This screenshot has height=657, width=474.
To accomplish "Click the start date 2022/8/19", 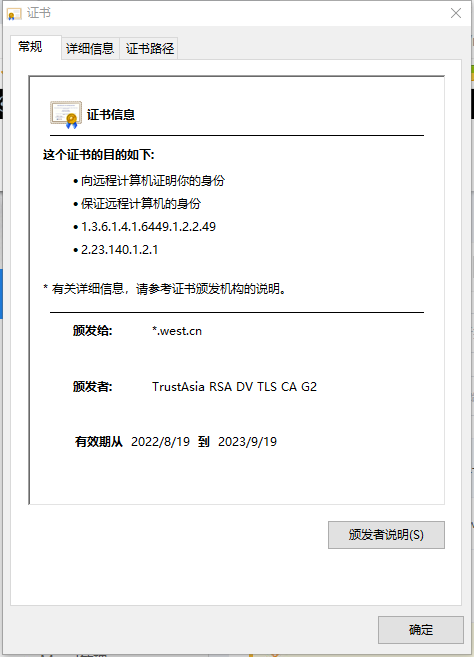I will point(161,442).
